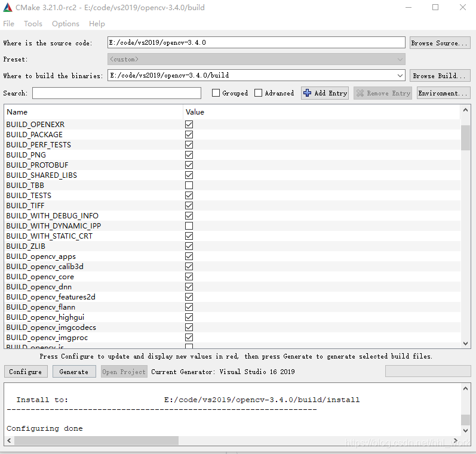Screen dimensions: 476x454
Task: Click the output log scroll right arrow
Action: click(x=456, y=440)
